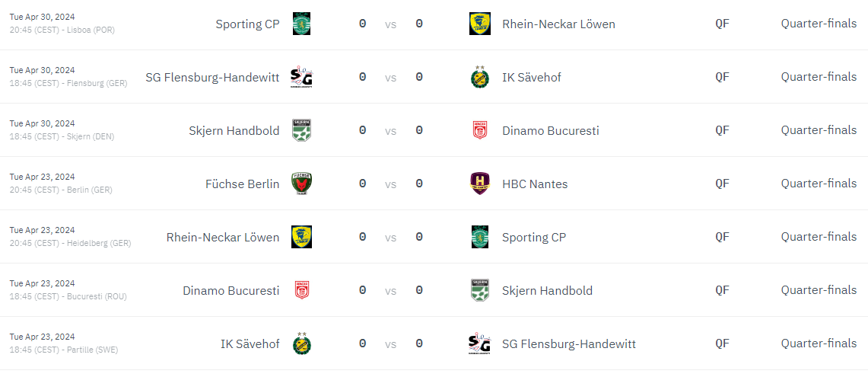This screenshot has width=868, height=377.
Task: Click Rhein-Neckar Löwen logo in the Lisboa match
Action: click(x=479, y=24)
